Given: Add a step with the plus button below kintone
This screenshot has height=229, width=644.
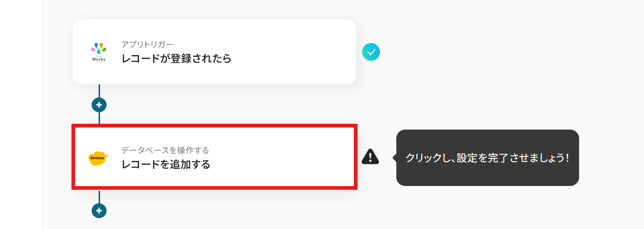Looking at the screenshot, I should (x=99, y=211).
